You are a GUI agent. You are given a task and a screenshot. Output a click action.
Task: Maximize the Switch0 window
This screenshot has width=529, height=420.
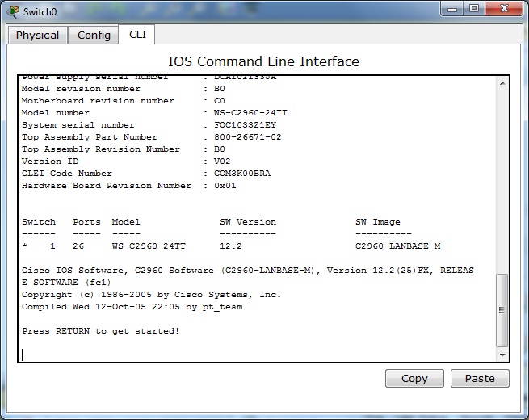pos(473,9)
